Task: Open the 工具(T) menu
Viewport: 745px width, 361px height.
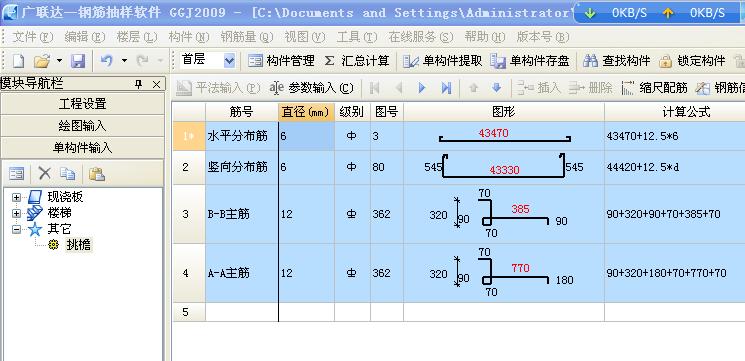Action: 357,37
